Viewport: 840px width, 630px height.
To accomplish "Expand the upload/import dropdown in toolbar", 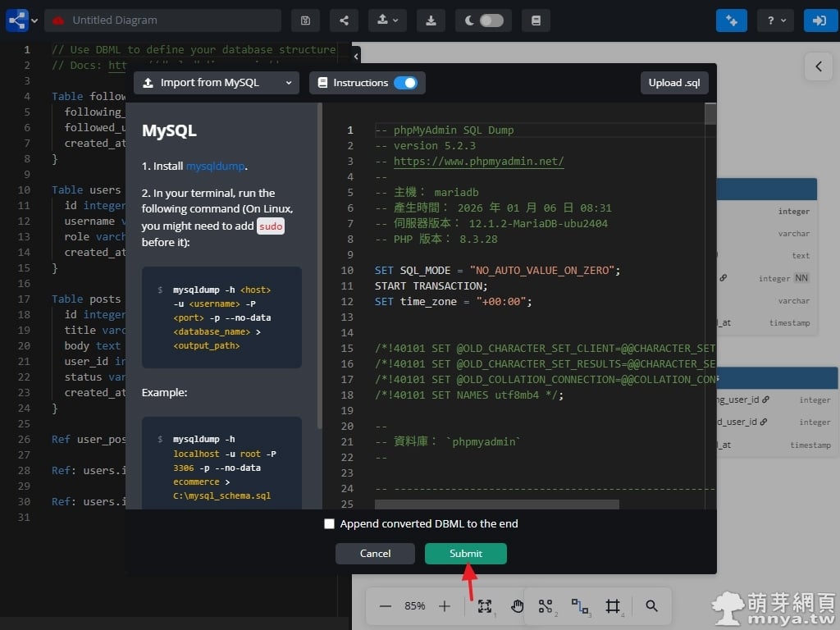I will point(387,21).
